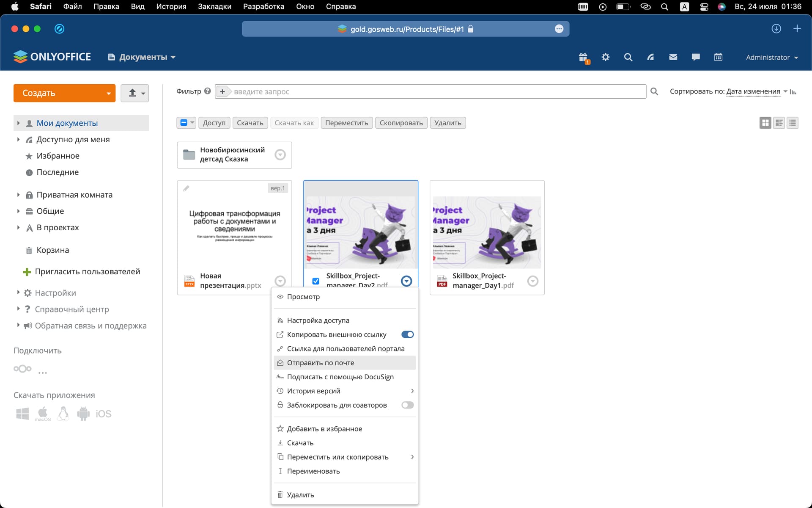Viewport: 812px width, 508px height.
Task: Click the Скачать toolbar button
Action: click(250, 123)
